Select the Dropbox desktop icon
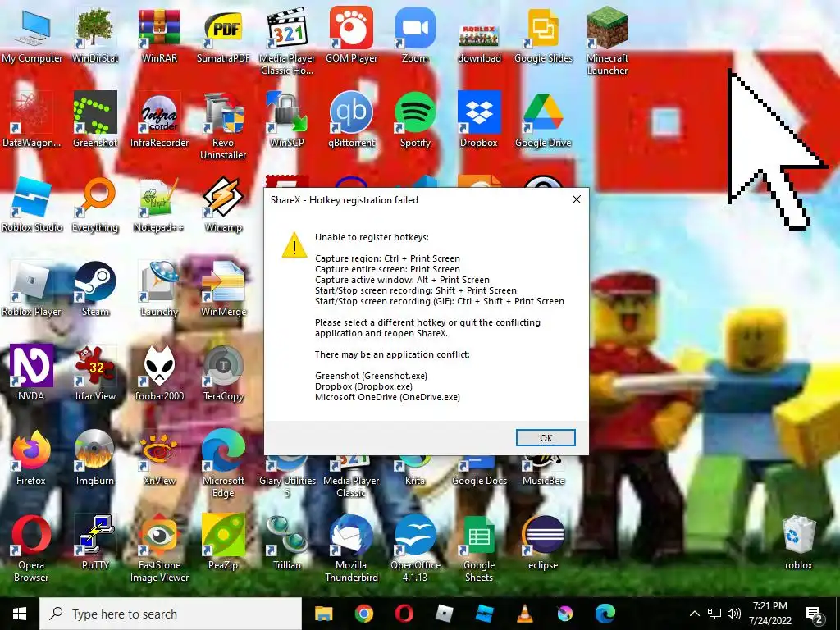The width and height of the screenshot is (840, 630). click(479, 120)
